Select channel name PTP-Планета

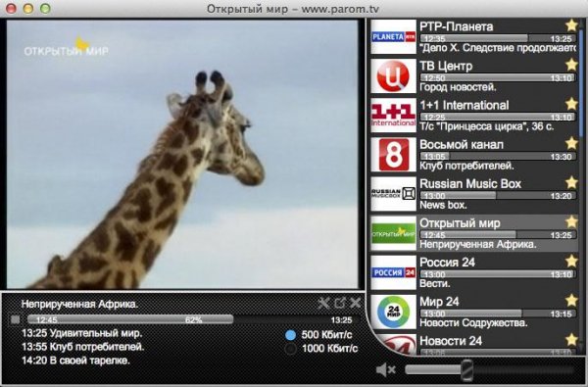(456, 26)
